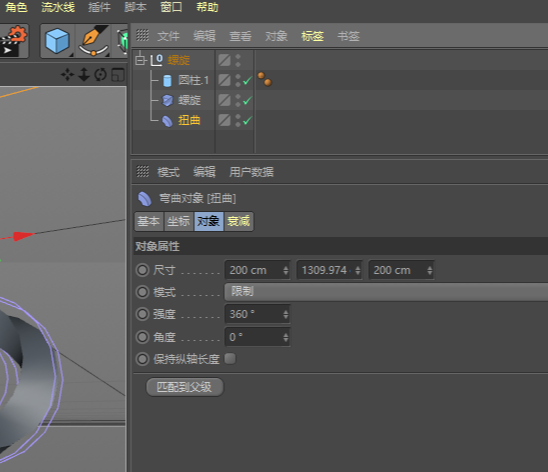Click the bend icon in attributes header
The width and height of the screenshot is (548, 472).
[144, 199]
